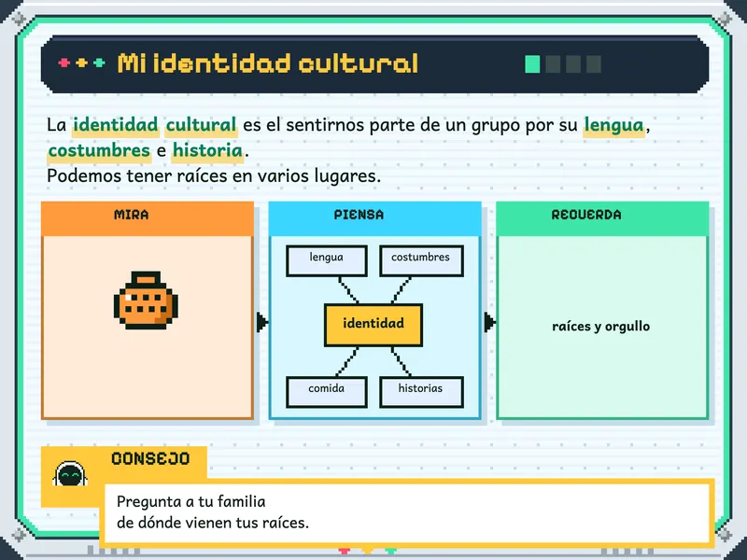The width and height of the screenshot is (747, 560).
Task: Open the RECUERDA panel header
Action: 602,218
